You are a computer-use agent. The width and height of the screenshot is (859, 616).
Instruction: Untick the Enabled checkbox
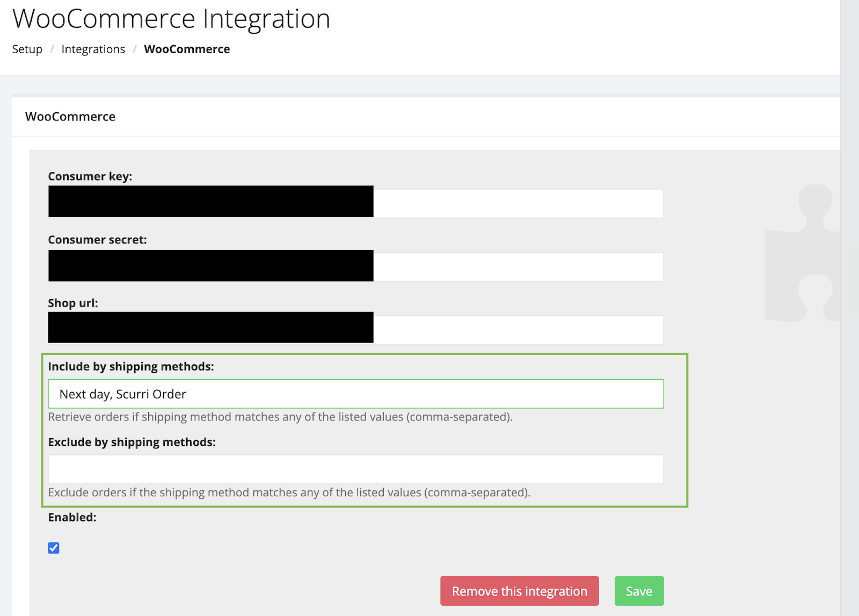(x=54, y=548)
